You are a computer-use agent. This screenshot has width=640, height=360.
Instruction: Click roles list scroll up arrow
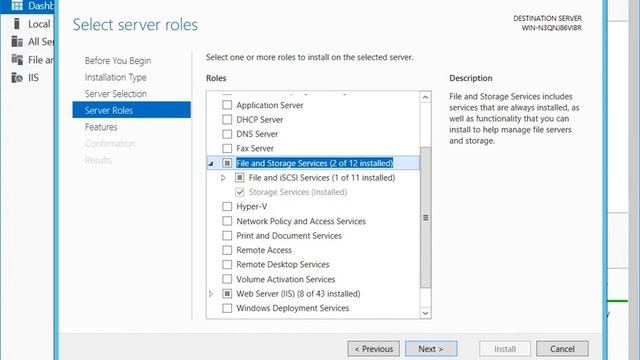[x=425, y=97]
